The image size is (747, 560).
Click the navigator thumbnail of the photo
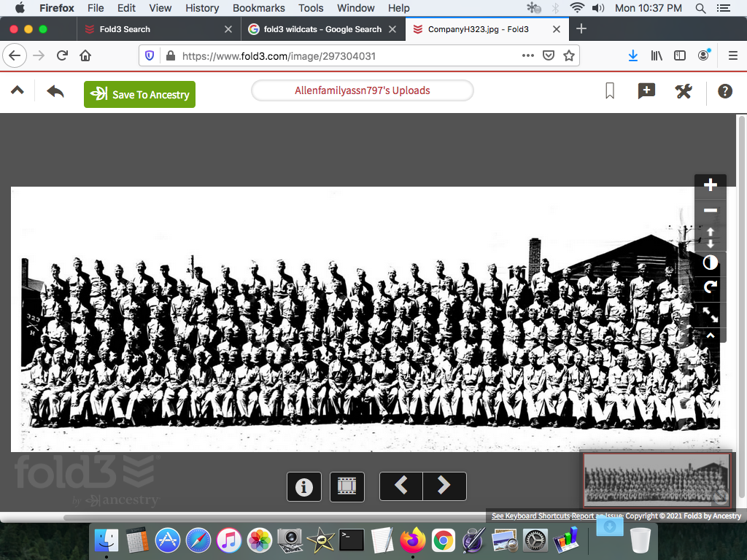click(656, 478)
